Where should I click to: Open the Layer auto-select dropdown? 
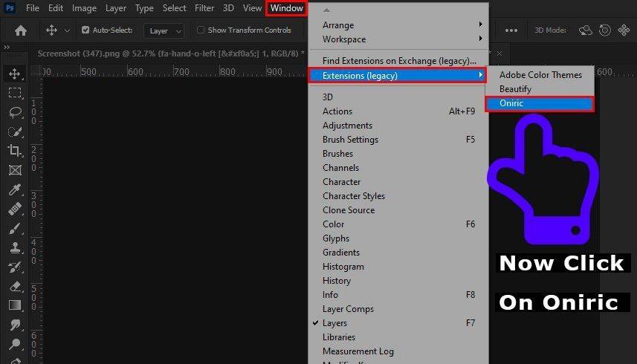coord(164,31)
